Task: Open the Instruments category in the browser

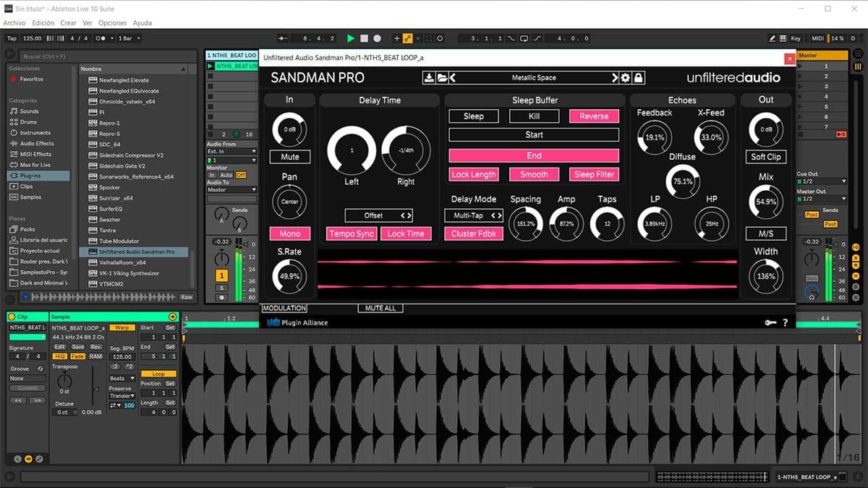Action: tap(35, 133)
